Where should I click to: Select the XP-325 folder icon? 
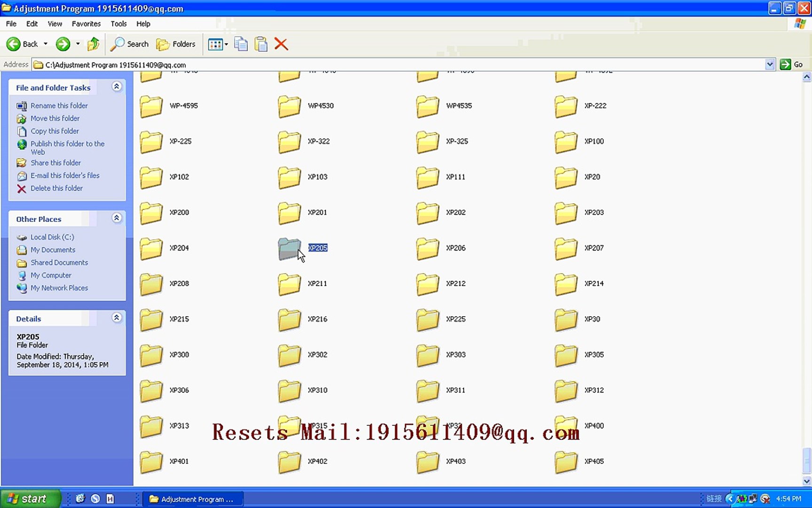428,142
